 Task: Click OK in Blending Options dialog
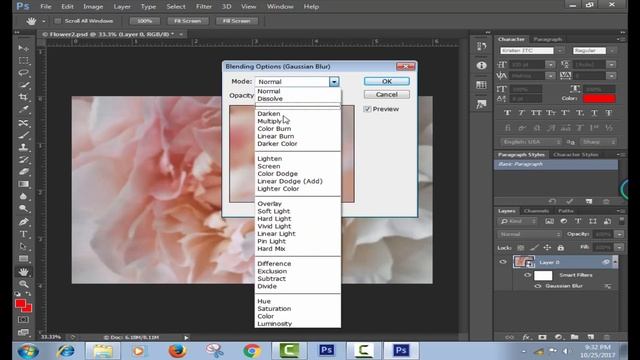(387, 81)
